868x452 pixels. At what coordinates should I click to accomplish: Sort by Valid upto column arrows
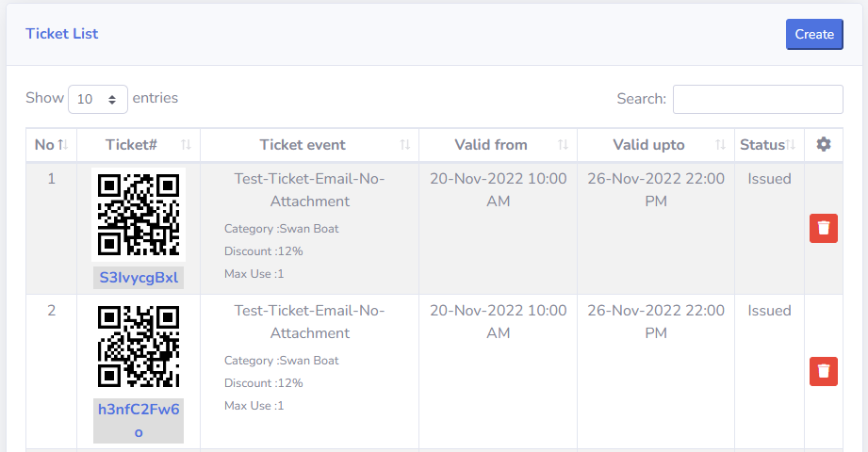click(720, 145)
